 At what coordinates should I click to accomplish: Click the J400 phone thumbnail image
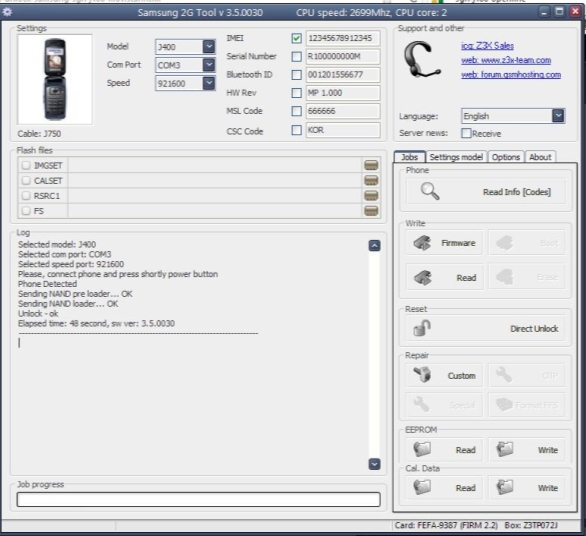55,79
